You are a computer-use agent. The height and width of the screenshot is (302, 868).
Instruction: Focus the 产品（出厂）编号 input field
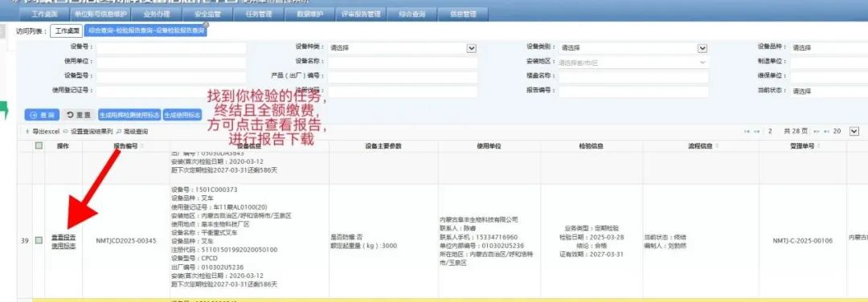pyautogui.click(x=403, y=77)
